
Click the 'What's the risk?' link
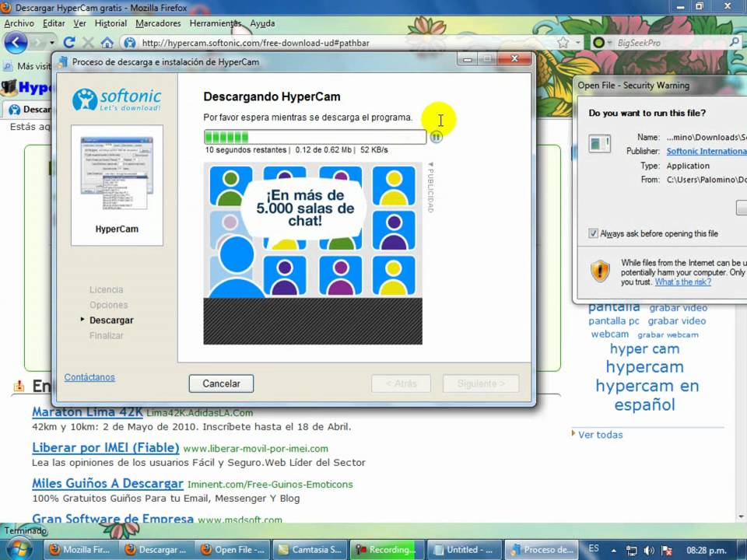682,282
